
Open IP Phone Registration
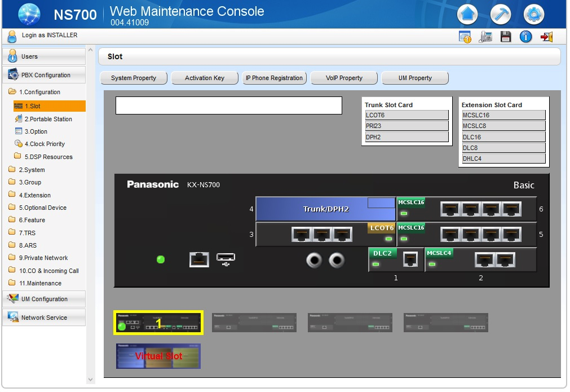pyautogui.click(x=274, y=78)
